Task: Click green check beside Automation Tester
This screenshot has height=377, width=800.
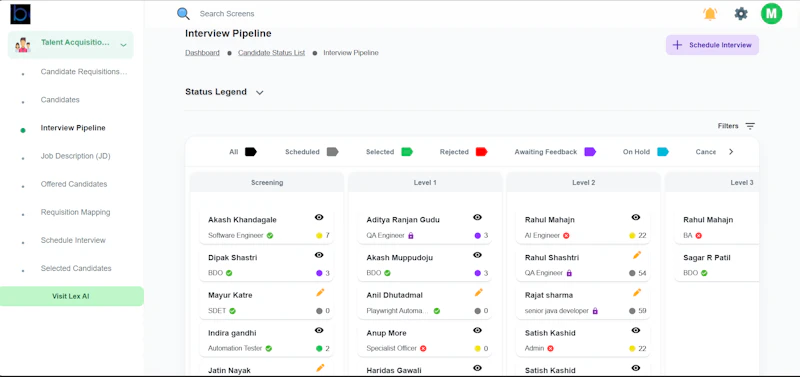Action: pyautogui.click(x=268, y=348)
